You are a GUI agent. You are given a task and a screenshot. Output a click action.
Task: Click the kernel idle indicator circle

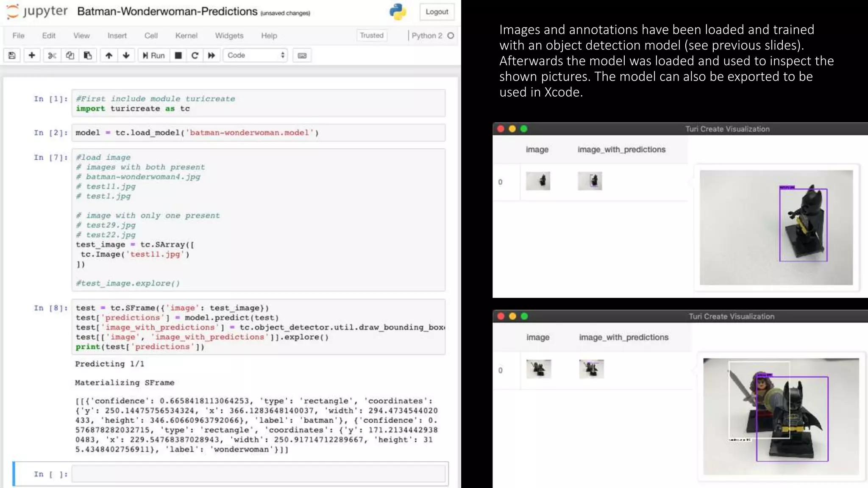click(x=451, y=36)
